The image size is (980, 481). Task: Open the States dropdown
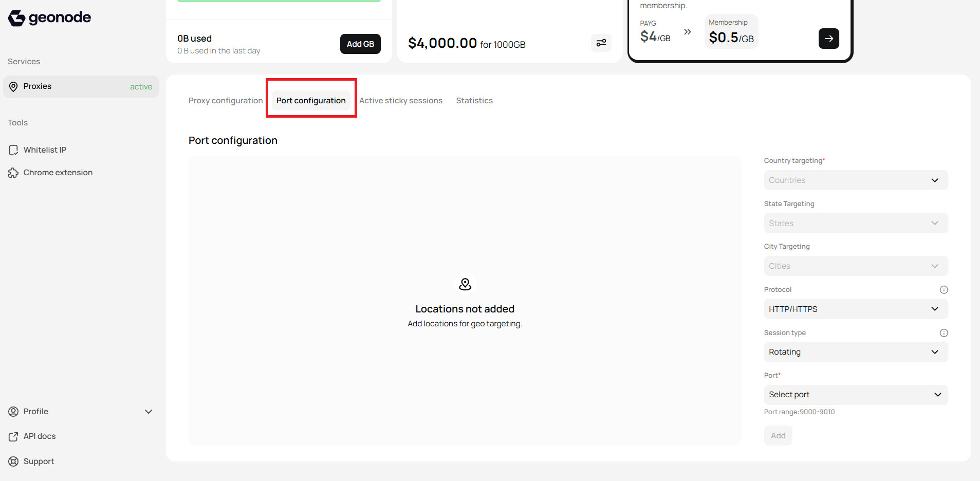tap(856, 223)
